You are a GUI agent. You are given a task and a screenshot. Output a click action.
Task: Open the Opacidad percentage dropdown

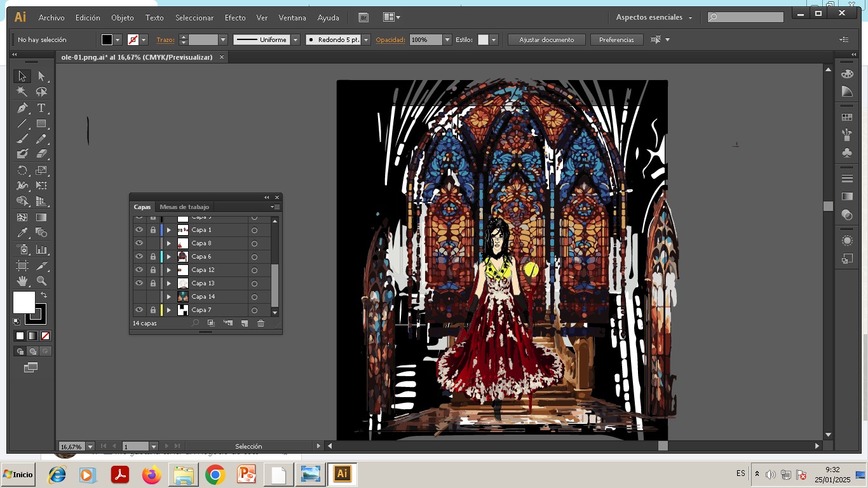pyautogui.click(x=447, y=39)
